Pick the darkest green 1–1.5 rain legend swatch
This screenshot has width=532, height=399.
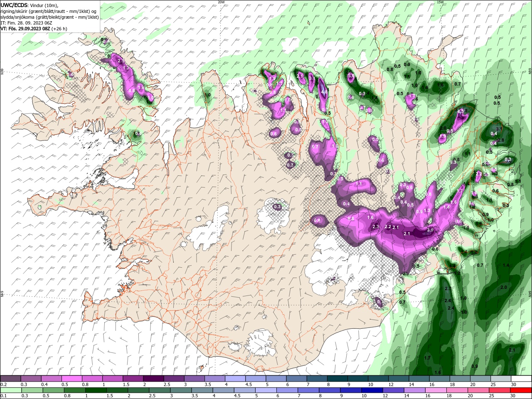[95, 390]
